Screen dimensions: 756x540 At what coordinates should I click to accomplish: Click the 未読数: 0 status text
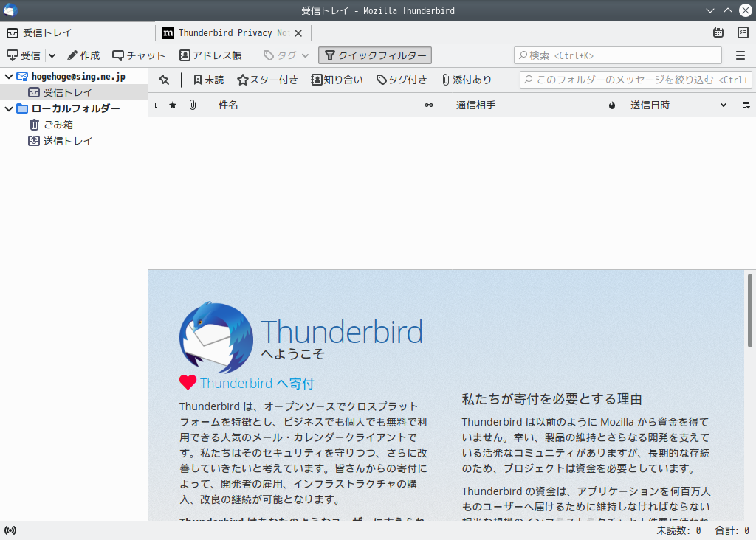coord(678,530)
